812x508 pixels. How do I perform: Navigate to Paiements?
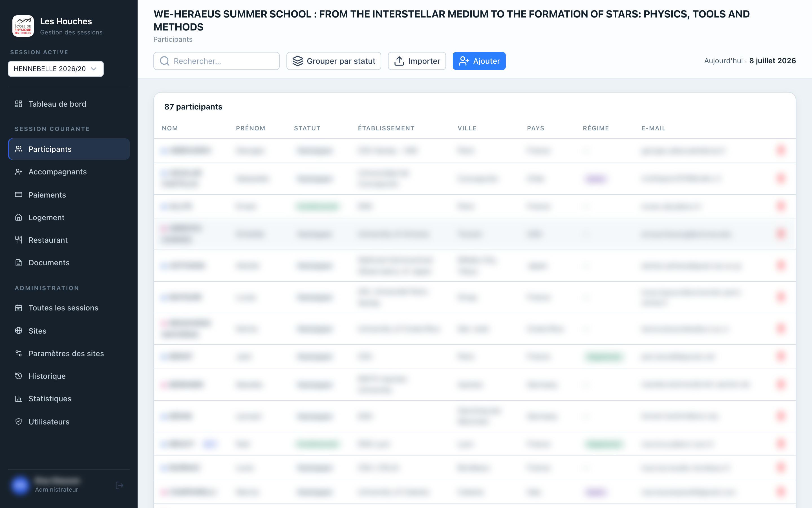(x=69, y=194)
